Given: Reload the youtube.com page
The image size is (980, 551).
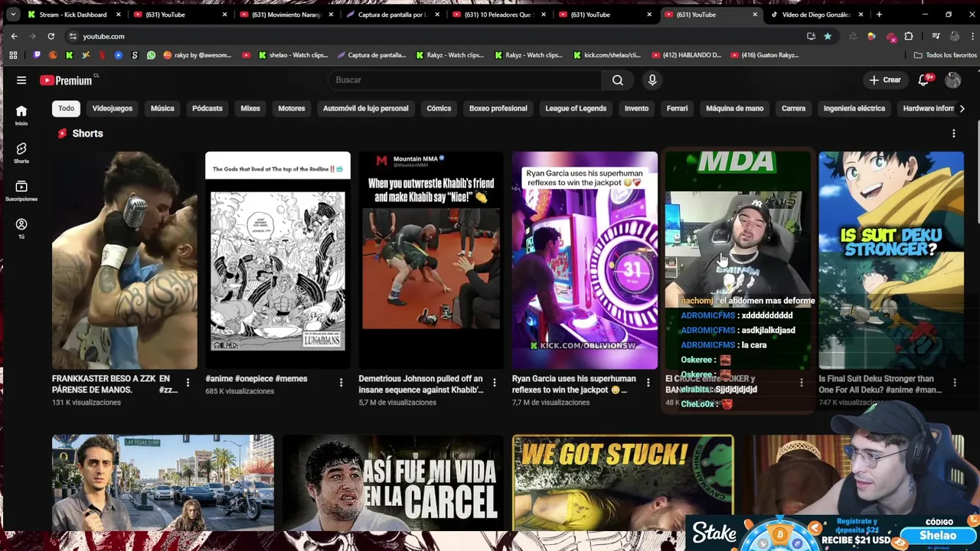Looking at the screenshot, I should 51,36.
